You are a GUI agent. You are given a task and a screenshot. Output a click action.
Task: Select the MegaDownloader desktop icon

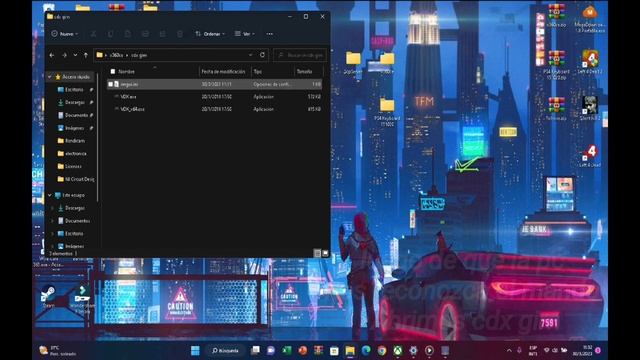click(589, 18)
